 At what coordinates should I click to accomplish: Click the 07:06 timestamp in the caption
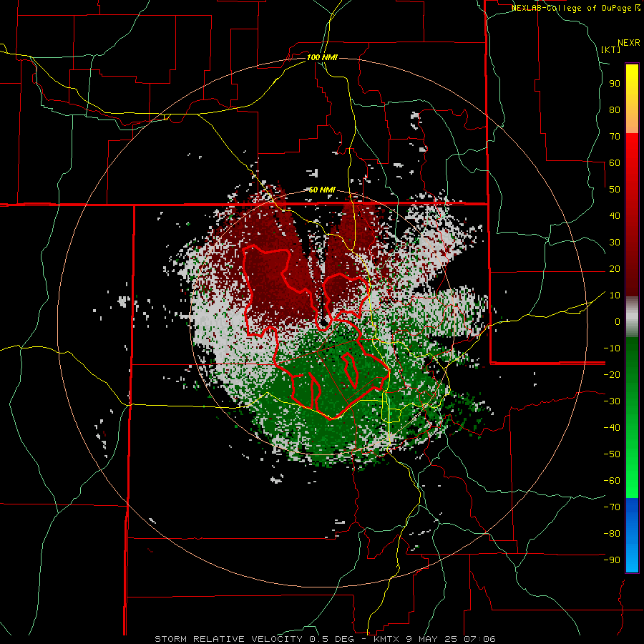coord(479,639)
